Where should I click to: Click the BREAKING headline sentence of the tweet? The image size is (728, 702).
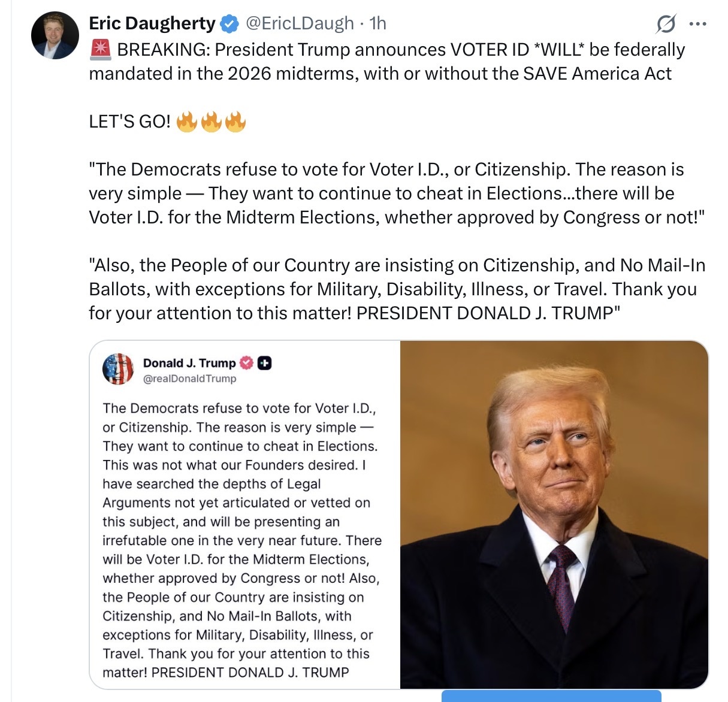tap(387, 61)
